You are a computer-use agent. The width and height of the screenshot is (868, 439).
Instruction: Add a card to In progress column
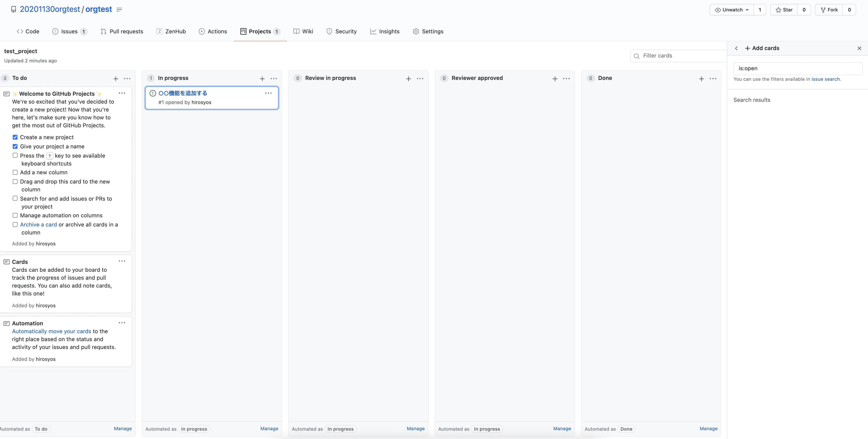tap(262, 79)
